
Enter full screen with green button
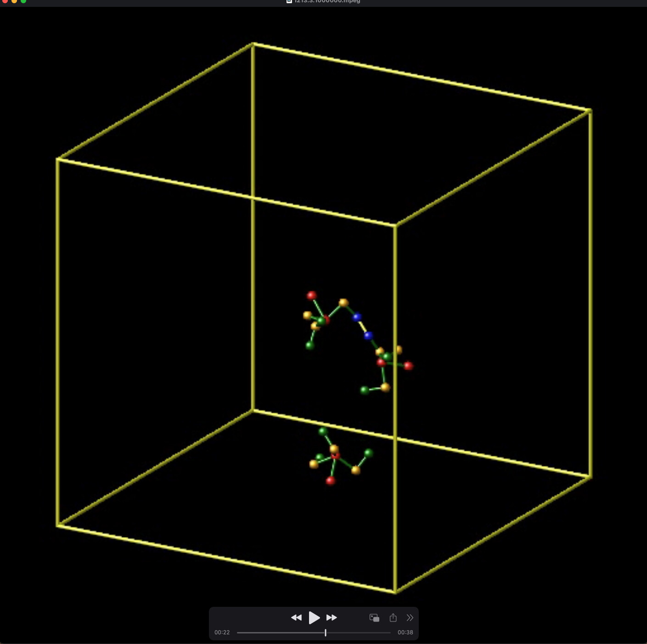[x=23, y=1]
